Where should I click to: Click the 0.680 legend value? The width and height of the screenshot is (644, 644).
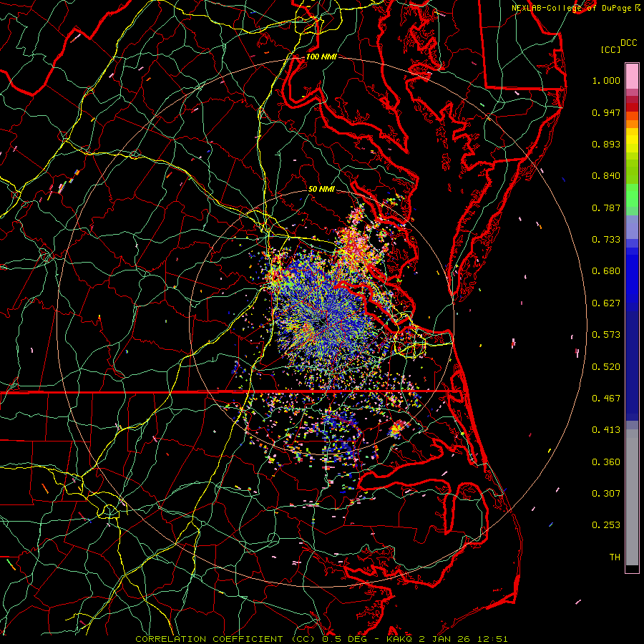pyautogui.click(x=606, y=271)
